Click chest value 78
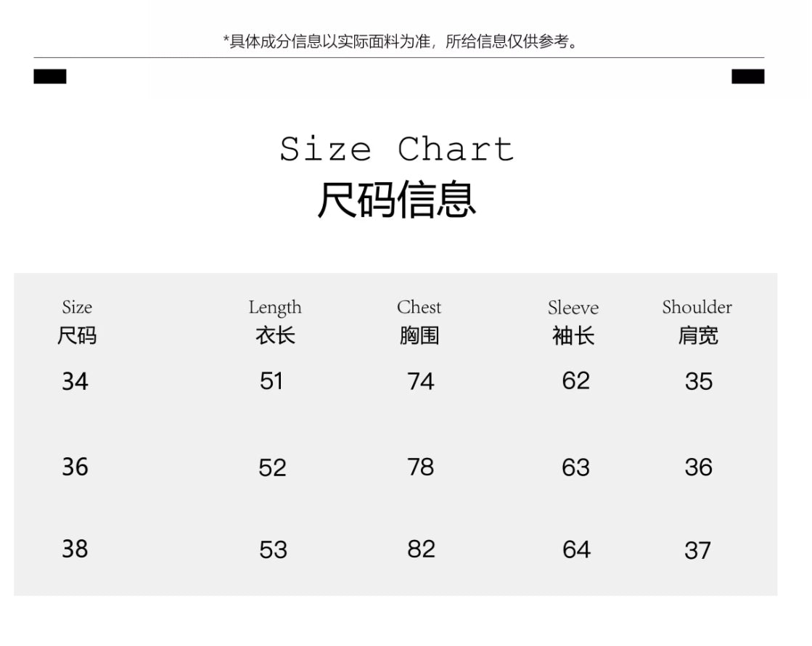812x646 pixels. [x=421, y=467]
